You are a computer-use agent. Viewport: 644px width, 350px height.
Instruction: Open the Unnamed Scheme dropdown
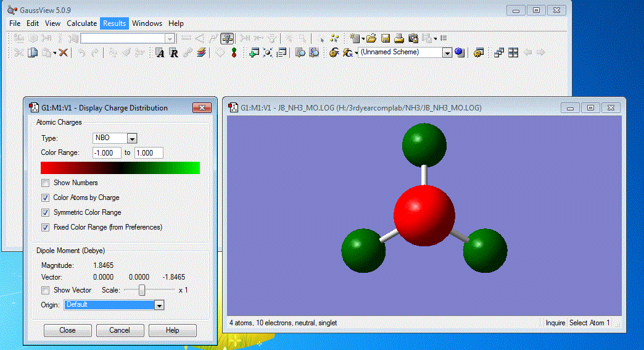pos(447,53)
